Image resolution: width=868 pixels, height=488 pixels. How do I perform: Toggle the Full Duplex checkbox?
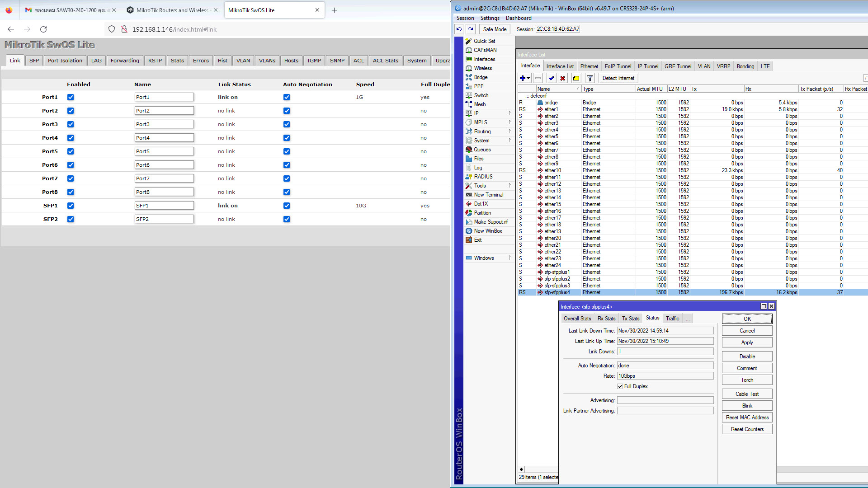620,386
